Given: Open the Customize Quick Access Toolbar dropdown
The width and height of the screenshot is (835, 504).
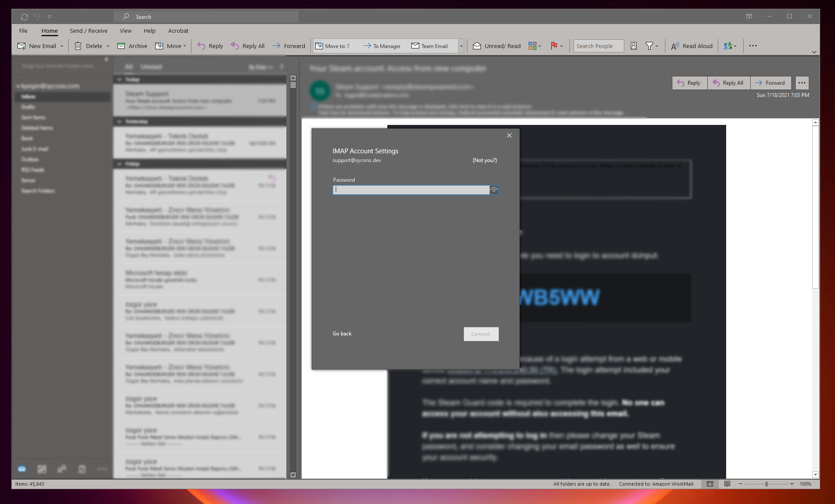Looking at the screenshot, I should [49, 17].
